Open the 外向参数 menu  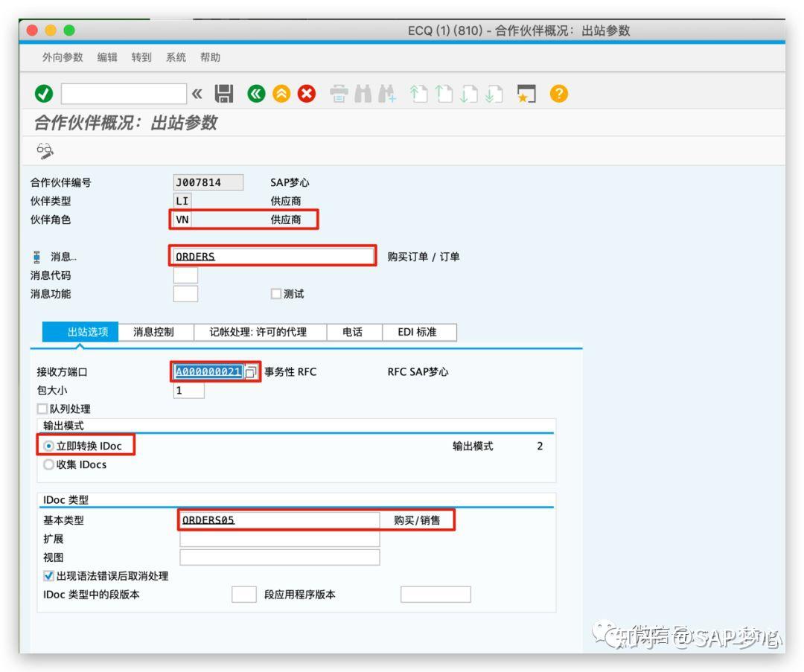pos(63,57)
